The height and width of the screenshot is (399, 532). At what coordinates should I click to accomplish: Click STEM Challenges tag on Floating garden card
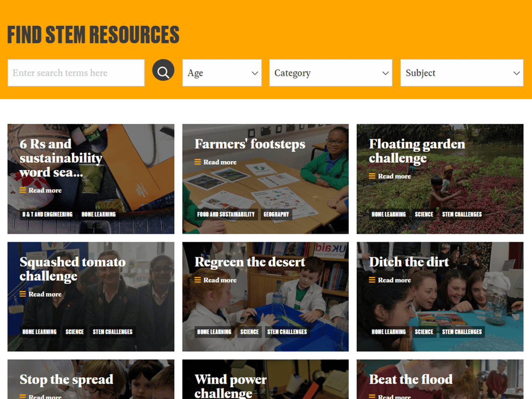click(x=462, y=215)
